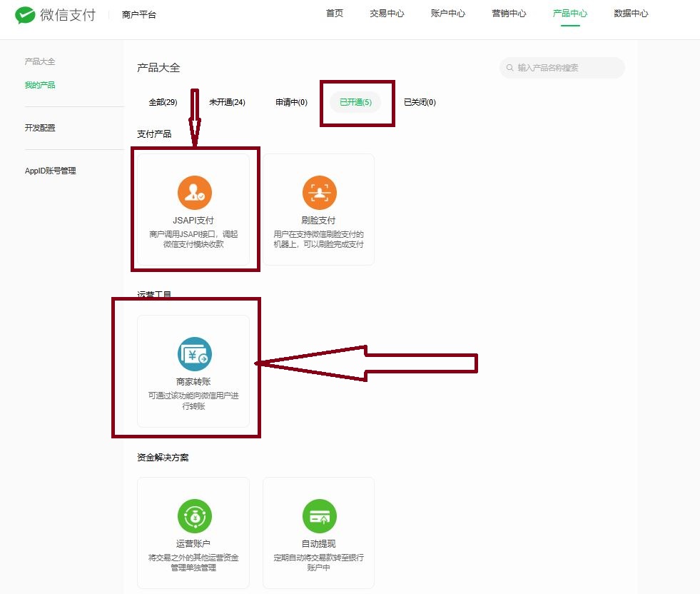Select 产品大全 in the sidebar
Screen dimensions: 700x594
point(40,61)
